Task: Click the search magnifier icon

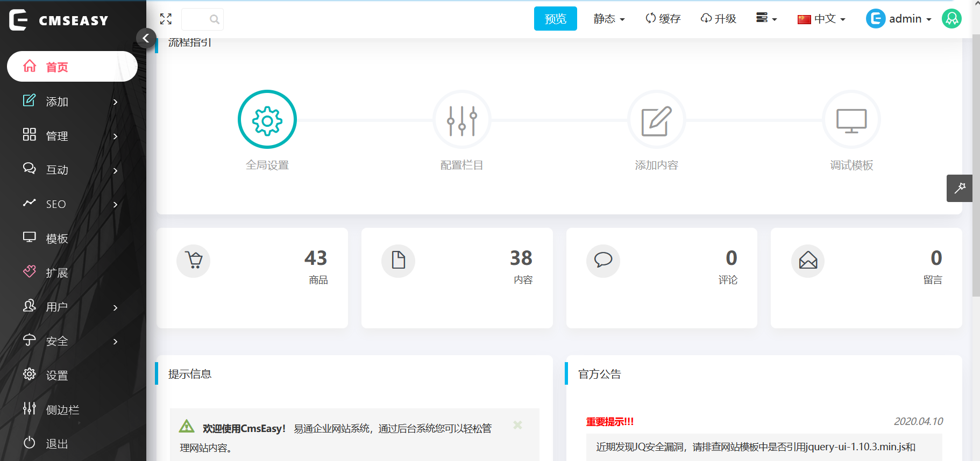Action: point(214,19)
